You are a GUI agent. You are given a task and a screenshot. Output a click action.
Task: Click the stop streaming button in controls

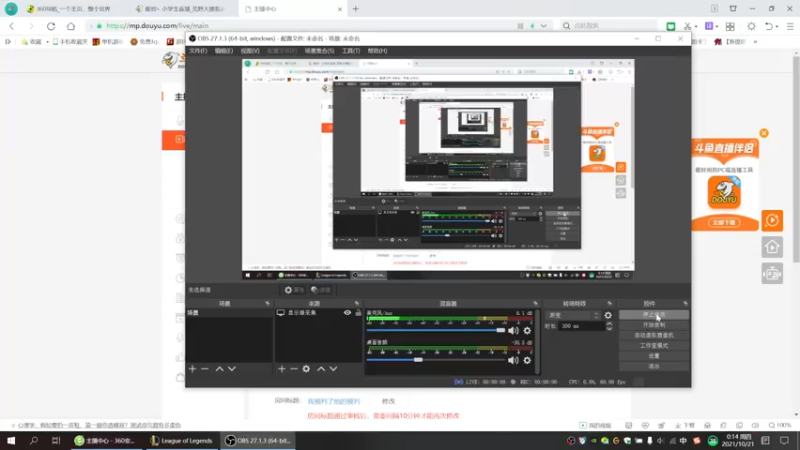tap(654, 315)
